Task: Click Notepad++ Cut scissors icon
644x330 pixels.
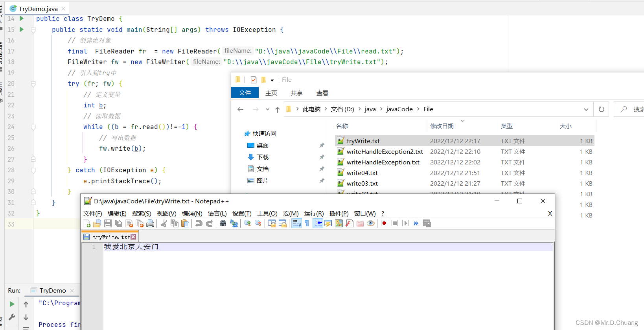Action: point(164,223)
